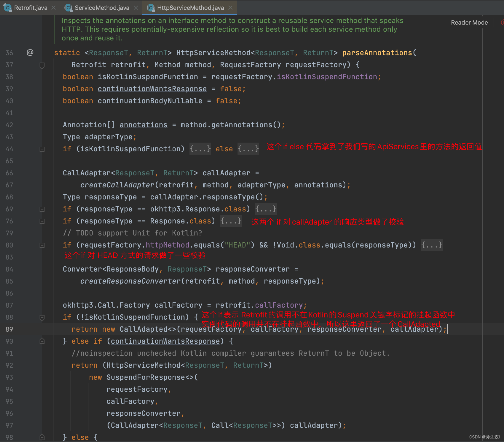Collapse the if block fold at line 88

[42, 317]
